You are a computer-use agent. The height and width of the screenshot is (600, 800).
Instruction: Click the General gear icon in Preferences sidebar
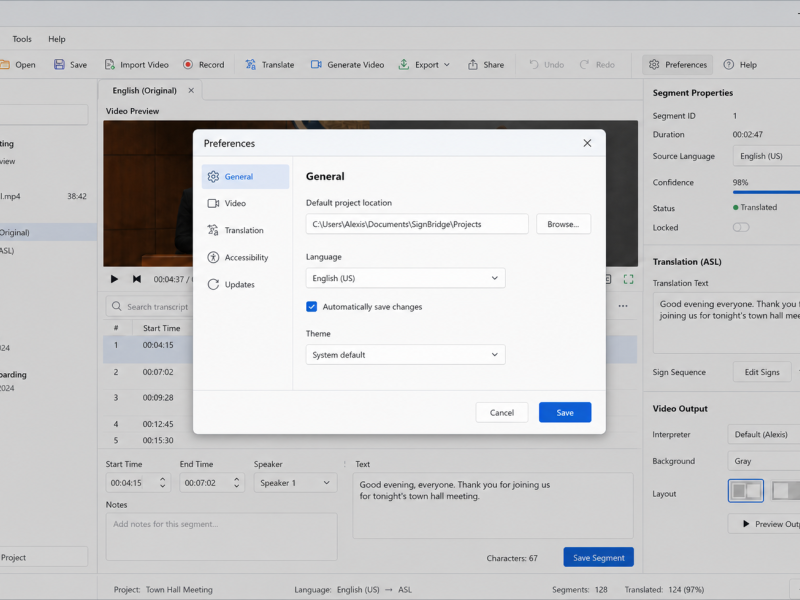coord(213,177)
